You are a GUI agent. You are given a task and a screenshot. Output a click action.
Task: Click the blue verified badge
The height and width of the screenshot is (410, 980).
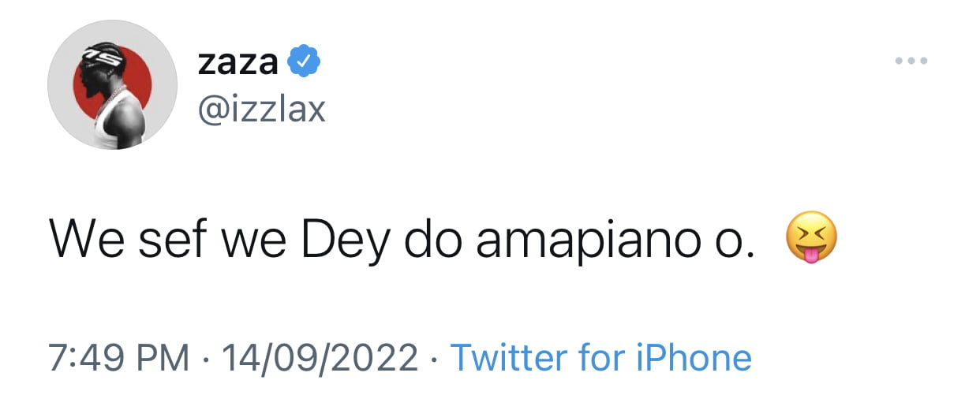click(302, 61)
